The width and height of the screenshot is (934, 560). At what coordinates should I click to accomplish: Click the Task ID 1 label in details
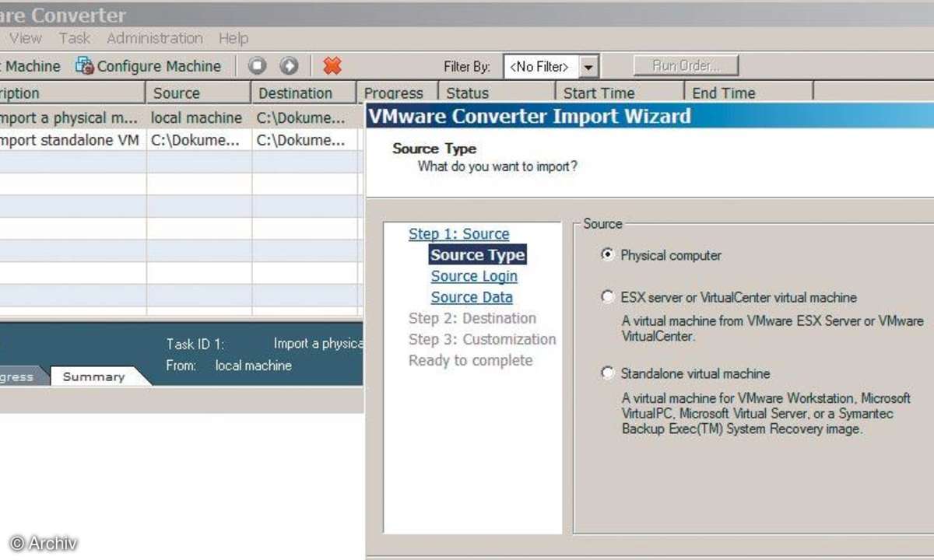point(195,344)
